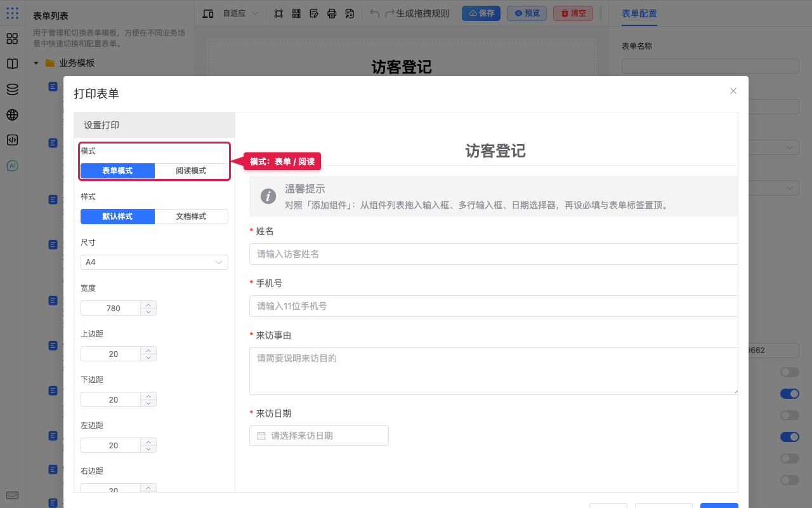Click the nine-square grid toolbar icon

[x=296, y=13]
